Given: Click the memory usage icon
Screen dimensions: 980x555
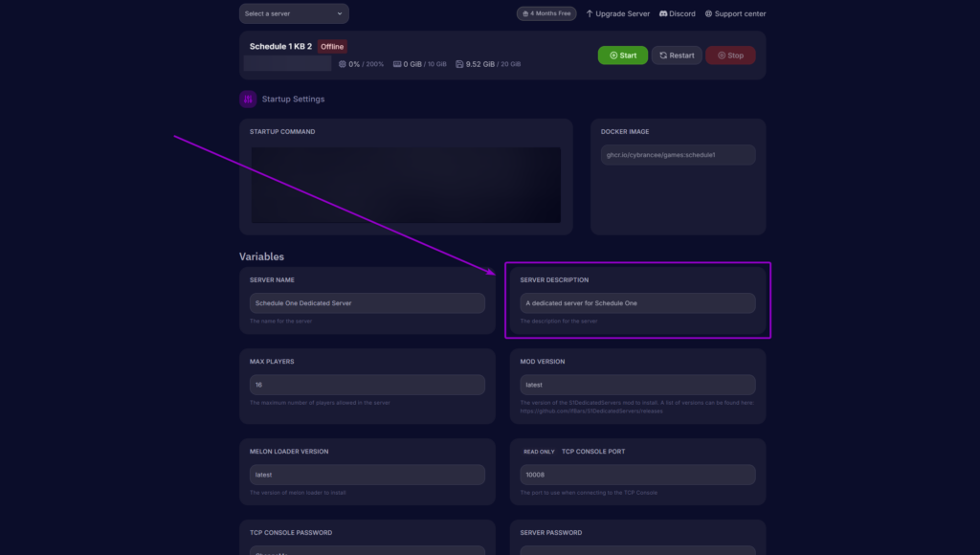Looking at the screenshot, I should pos(397,64).
